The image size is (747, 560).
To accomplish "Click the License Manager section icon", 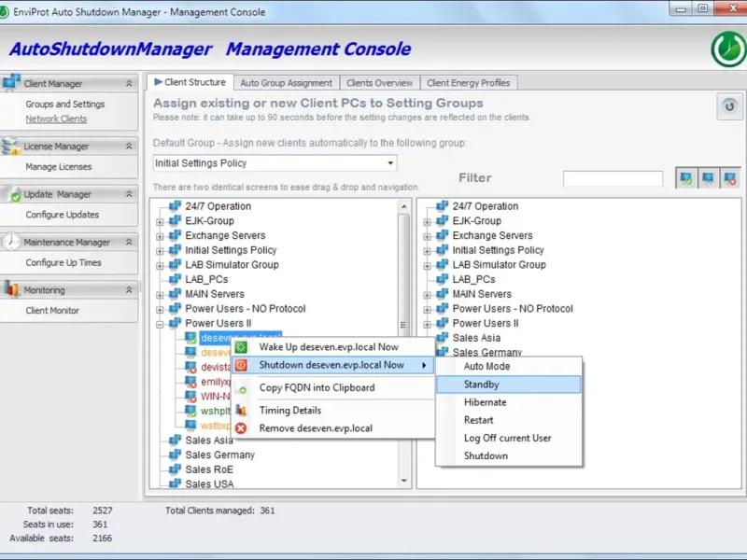I will (11, 146).
